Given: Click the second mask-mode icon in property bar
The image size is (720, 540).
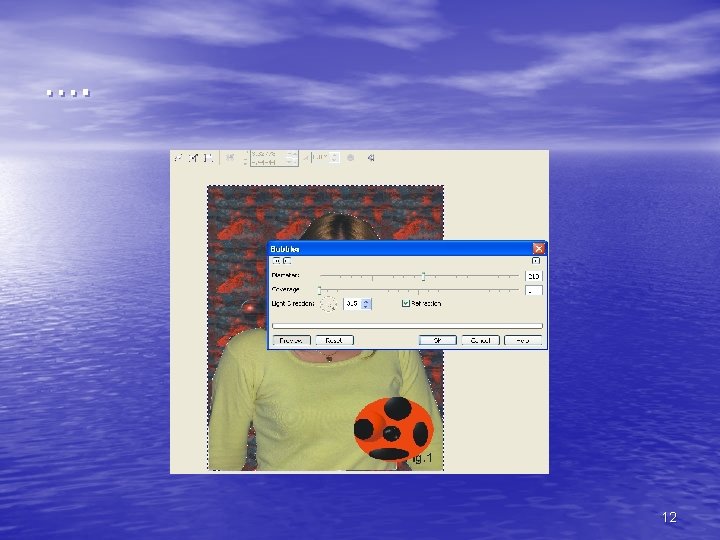Looking at the screenshot, I should coord(194,158).
